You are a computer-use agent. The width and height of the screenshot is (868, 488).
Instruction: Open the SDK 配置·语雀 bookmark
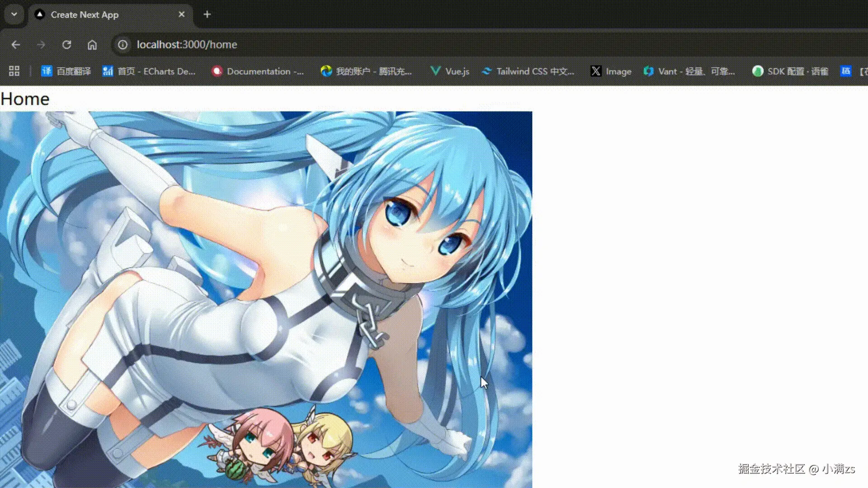[x=790, y=71]
